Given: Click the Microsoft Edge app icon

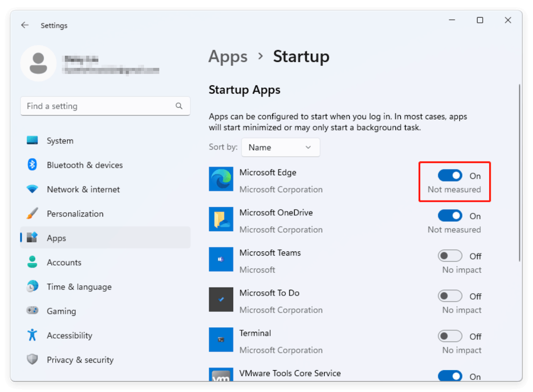Looking at the screenshot, I should coord(221,179).
